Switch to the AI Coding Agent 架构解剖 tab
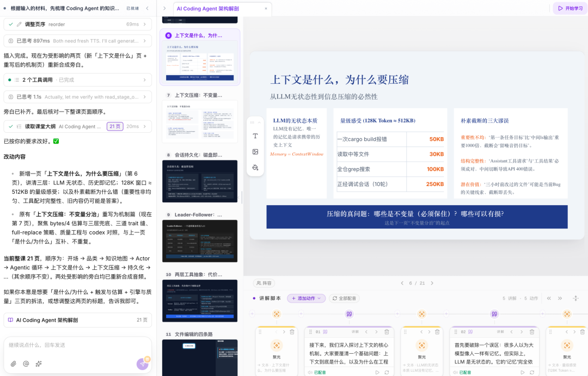Image resolution: width=588 pixels, height=376 pixels. [208, 9]
